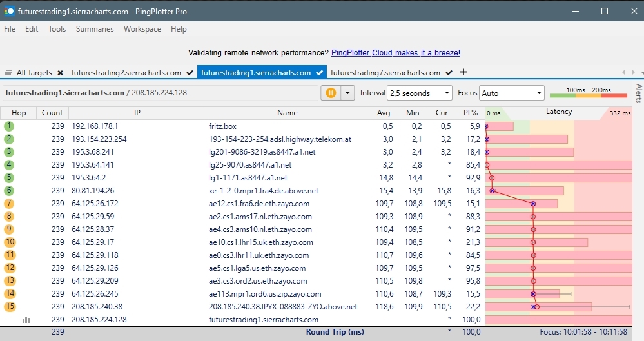Select IP 64.125.29.126 in hop 12

[95, 268]
